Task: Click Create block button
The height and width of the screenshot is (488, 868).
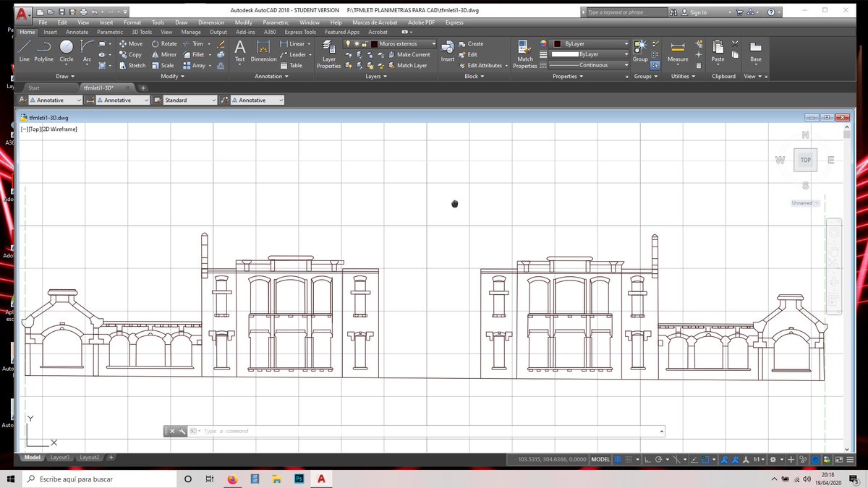Action: (x=472, y=43)
